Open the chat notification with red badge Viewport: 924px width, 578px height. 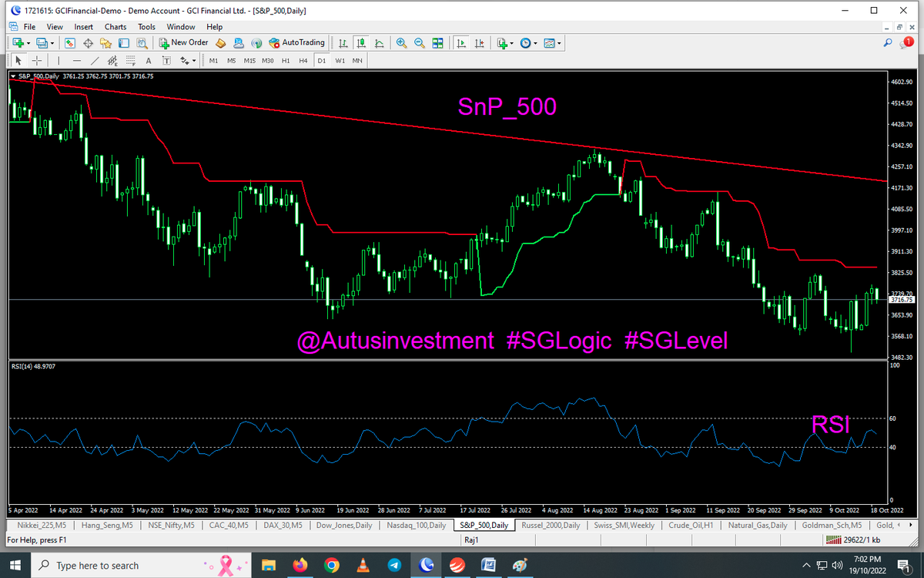(906, 43)
